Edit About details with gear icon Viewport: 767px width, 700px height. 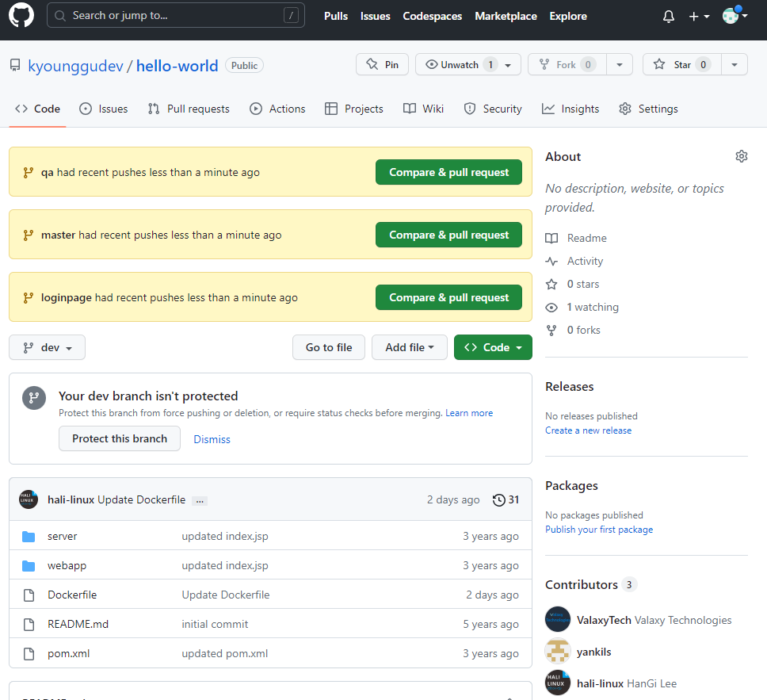(742, 157)
